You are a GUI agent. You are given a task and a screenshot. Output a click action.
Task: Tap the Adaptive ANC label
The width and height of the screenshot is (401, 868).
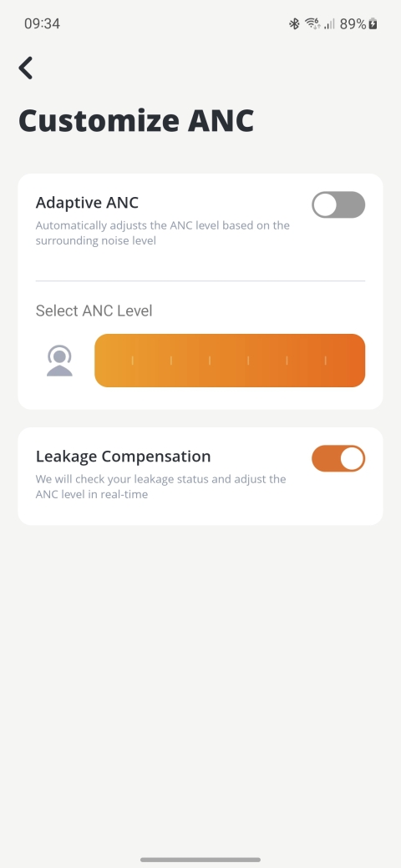(x=87, y=203)
